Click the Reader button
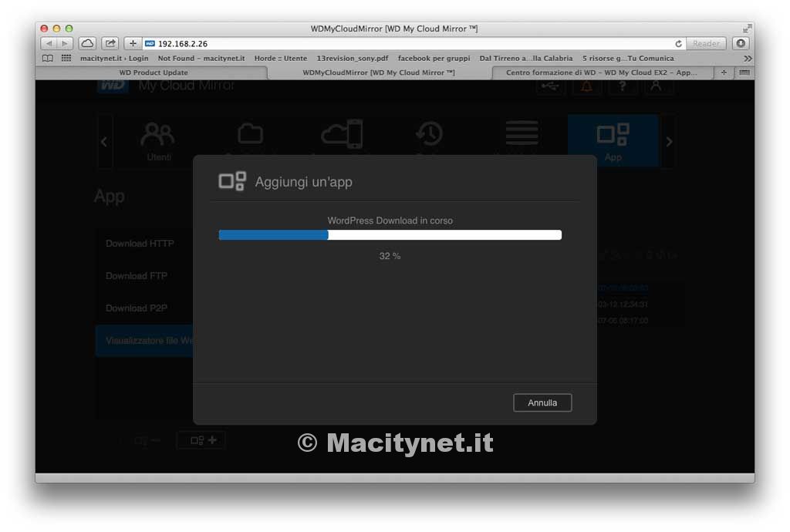 (706, 44)
